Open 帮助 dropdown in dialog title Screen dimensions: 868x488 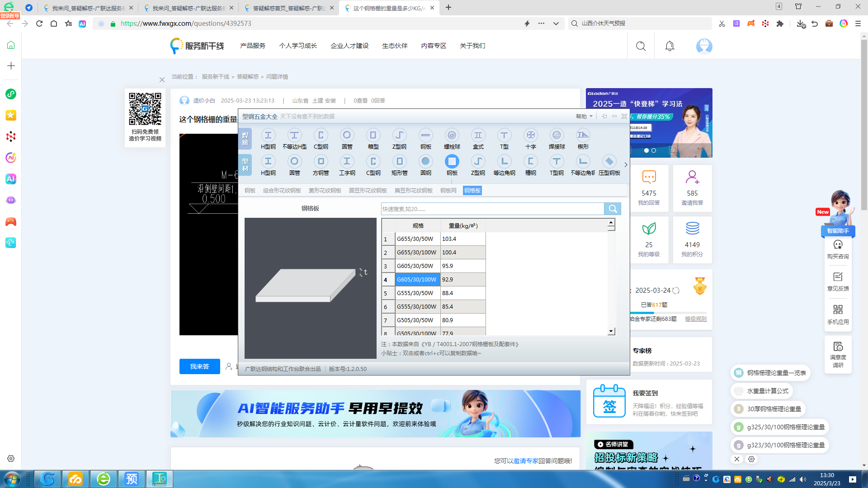[584, 117]
